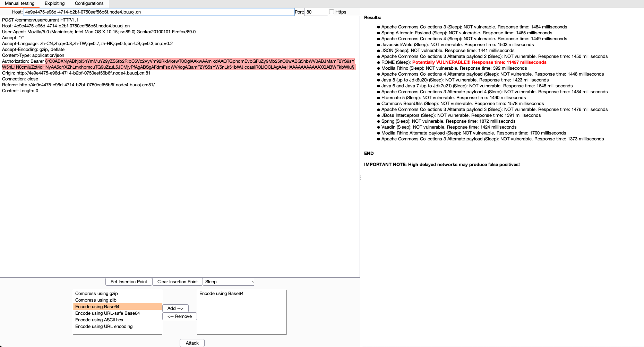Click the POST /common/user/current request line

40,20
